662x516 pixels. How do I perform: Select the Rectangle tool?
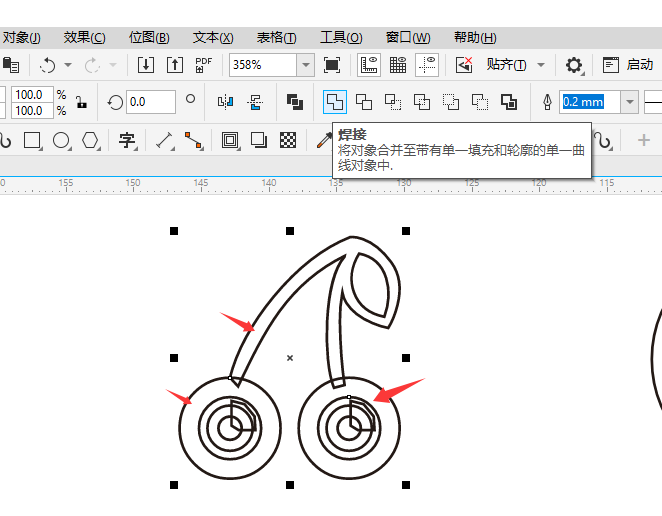[32, 140]
